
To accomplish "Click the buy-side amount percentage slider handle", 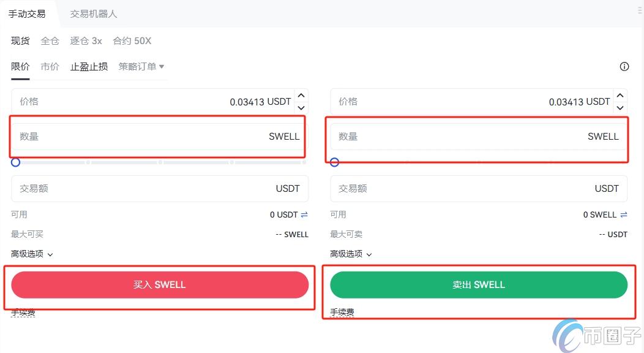I will point(15,162).
